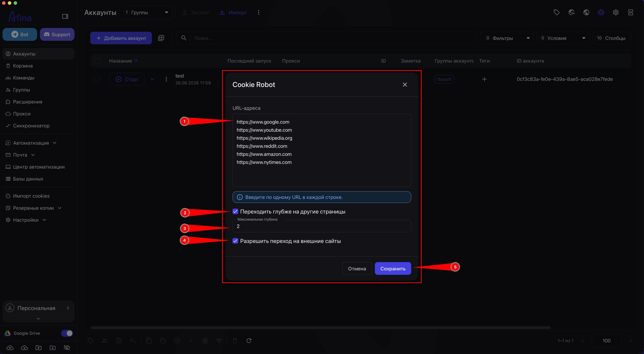Toggle the Google Drive switch off
644x354 pixels.
67,333
